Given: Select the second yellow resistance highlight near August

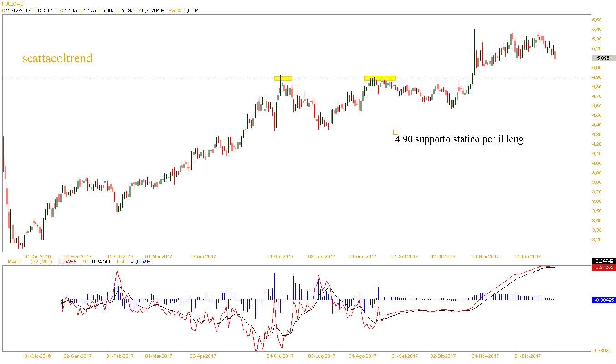Looking at the screenshot, I should [x=380, y=78].
